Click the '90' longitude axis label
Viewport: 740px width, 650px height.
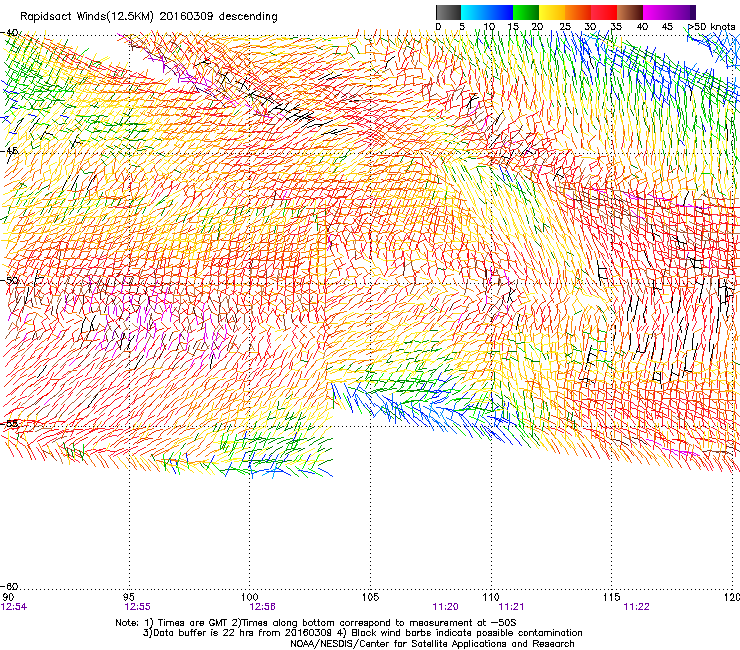pyautogui.click(x=8, y=598)
